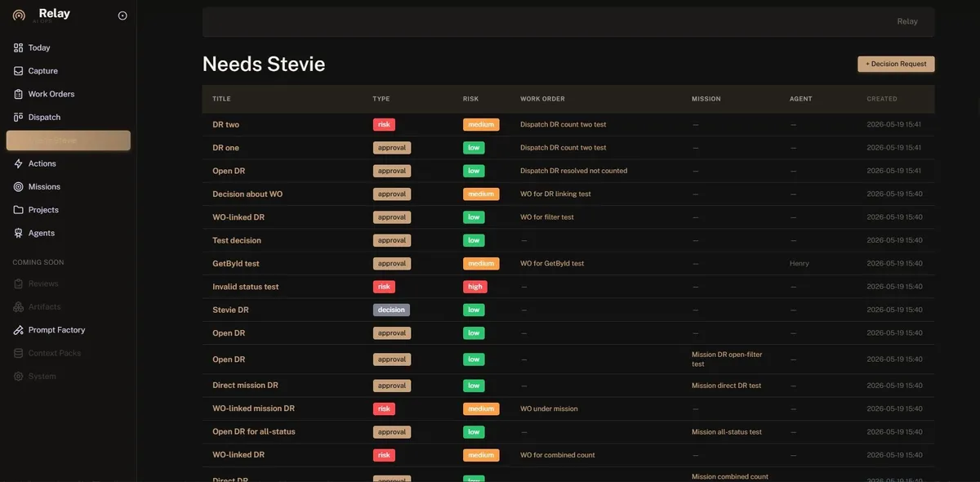This screenshot has height=482, width=980.
Task: Open the Agents robot icon
Action: click(19, 233)
